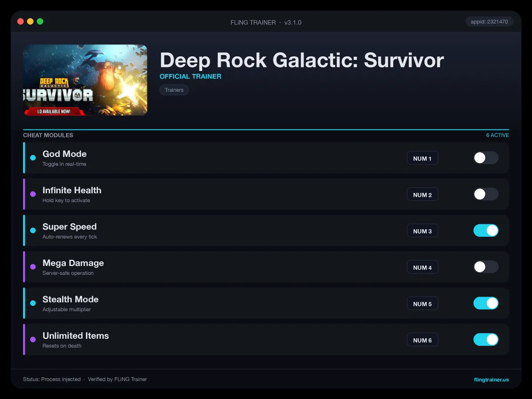Click the purple dot beside Infinite Health

coord(33,194)
